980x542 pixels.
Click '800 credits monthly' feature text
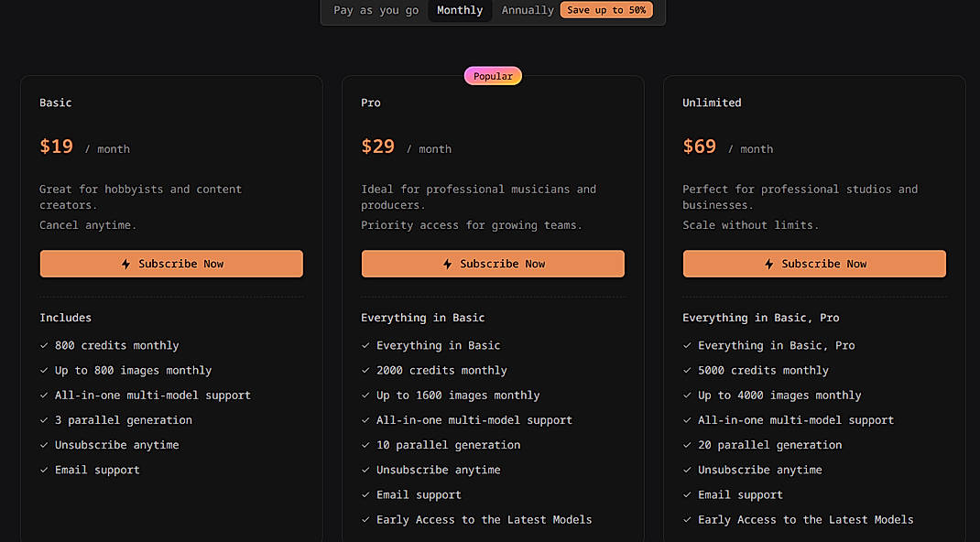click(x=117, y=345)
